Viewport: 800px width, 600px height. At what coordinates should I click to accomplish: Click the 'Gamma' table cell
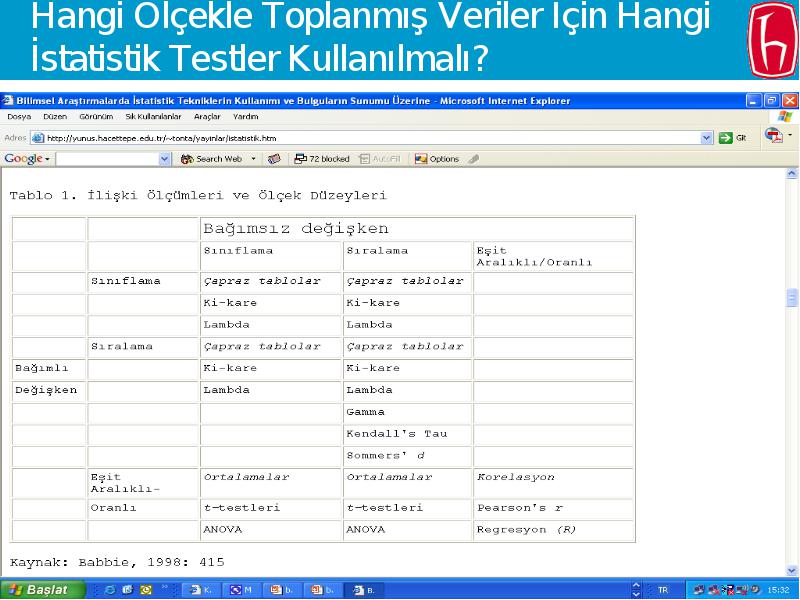click(x=408, y=412)
